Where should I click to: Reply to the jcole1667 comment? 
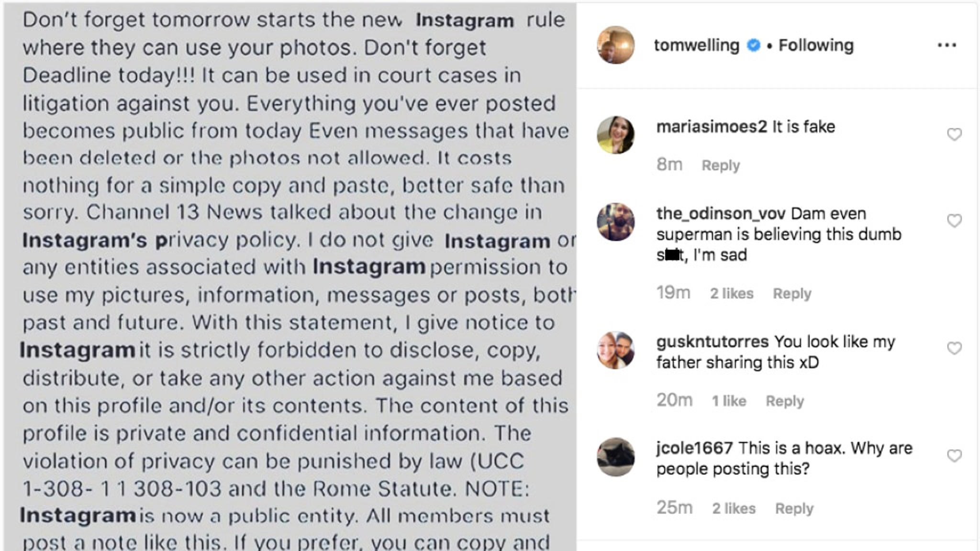tap(794, 508)
